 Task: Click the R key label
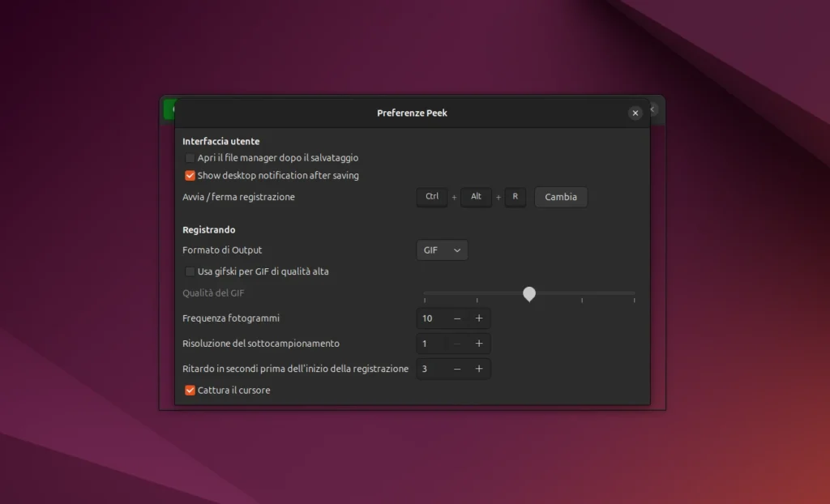[515, 196]
